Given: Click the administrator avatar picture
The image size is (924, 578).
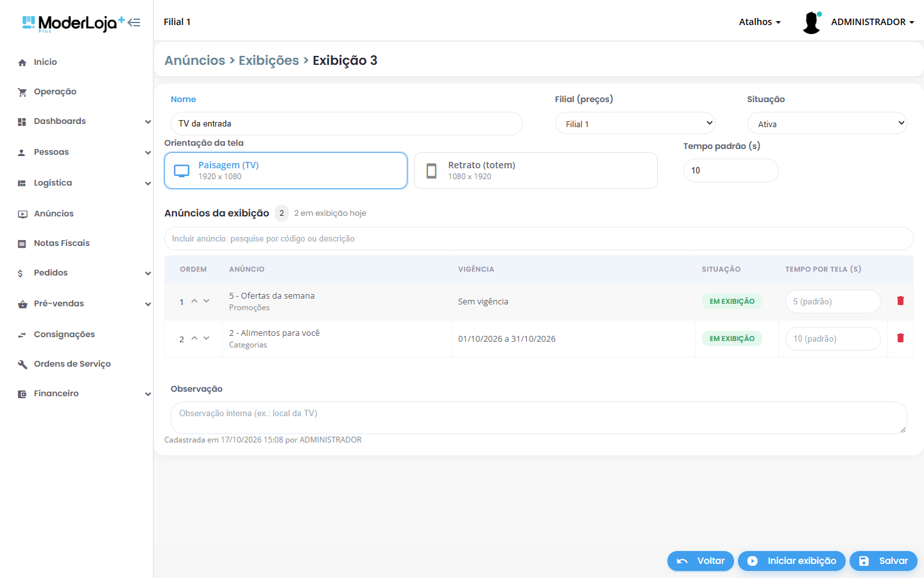Looking at the screenshot, I should point(812,22).
